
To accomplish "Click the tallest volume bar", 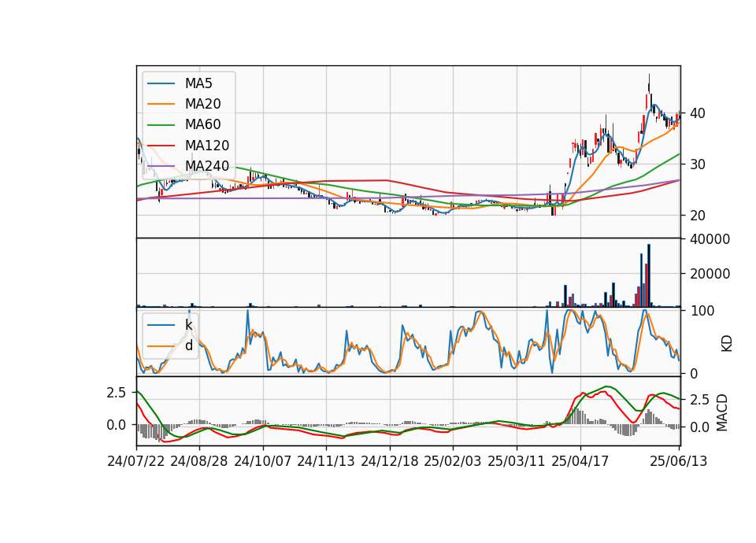I will (649, 275).
